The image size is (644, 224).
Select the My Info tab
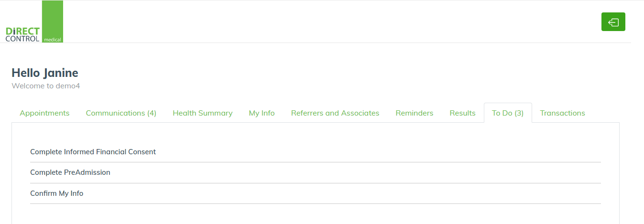(262, 113)
